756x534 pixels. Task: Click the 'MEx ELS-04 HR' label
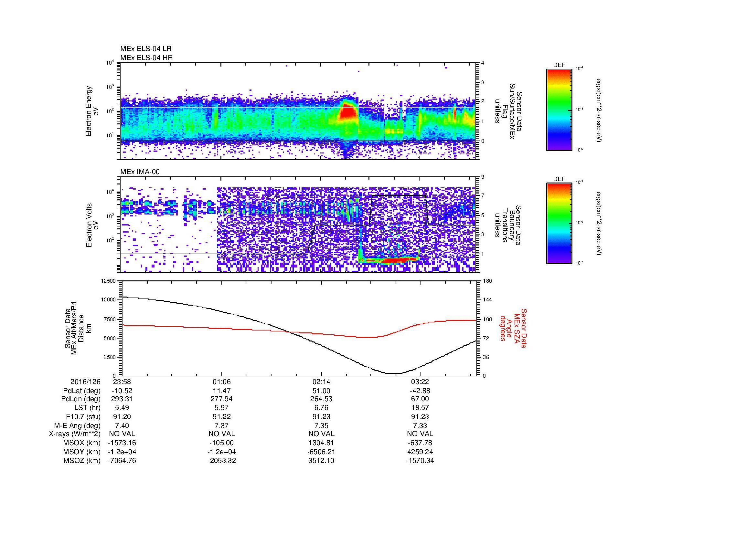click(x=146, y=58)
